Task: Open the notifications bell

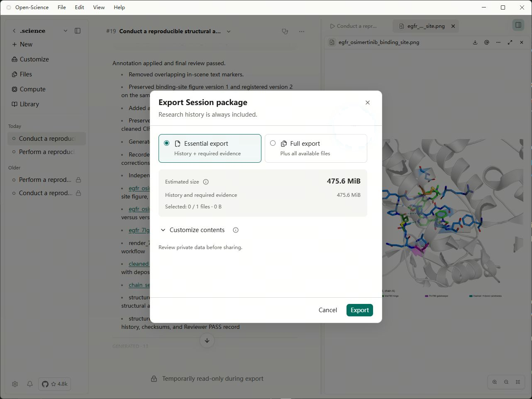Action: tap(30, 384)
